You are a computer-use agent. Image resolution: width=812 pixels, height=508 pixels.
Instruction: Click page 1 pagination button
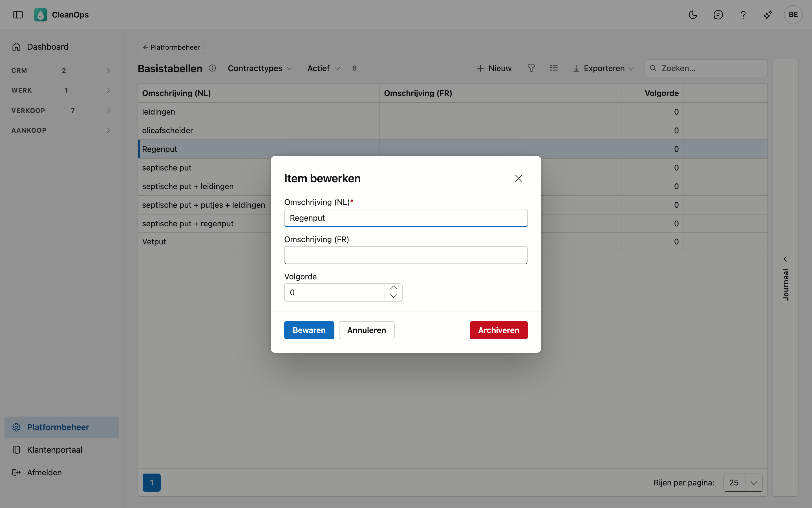pos(152,483)
